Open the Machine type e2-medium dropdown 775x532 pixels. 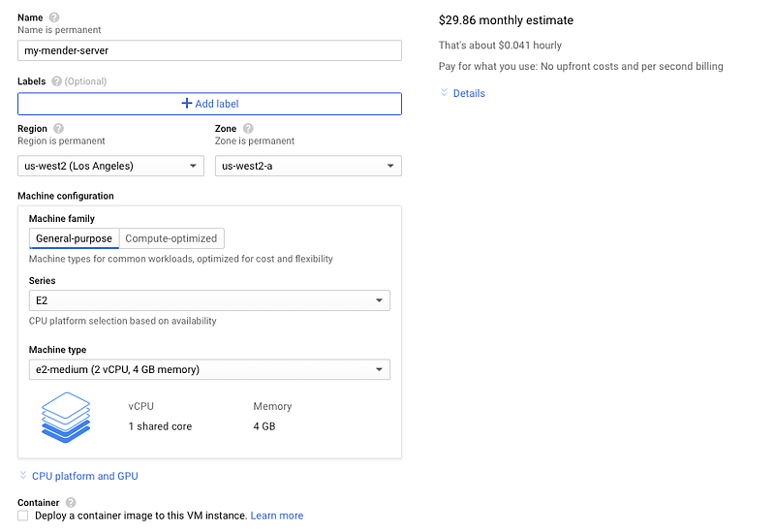tap(209, 369)
